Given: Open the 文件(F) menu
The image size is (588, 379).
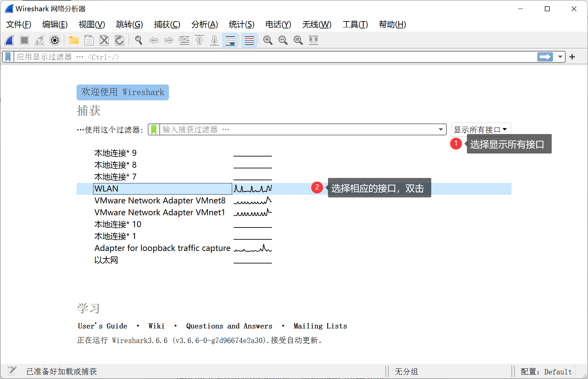Looking at the screenshot, I should pos(19,24).
